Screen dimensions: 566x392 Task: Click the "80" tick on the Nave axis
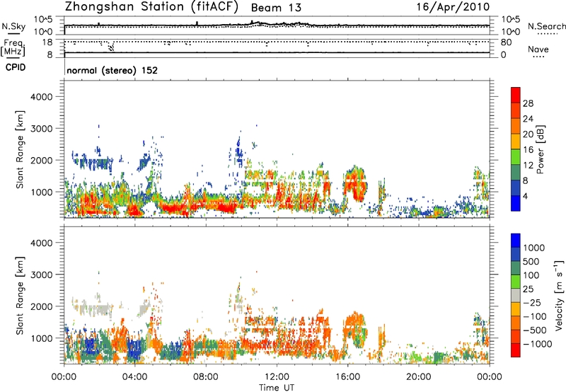(x=506, y=42)
